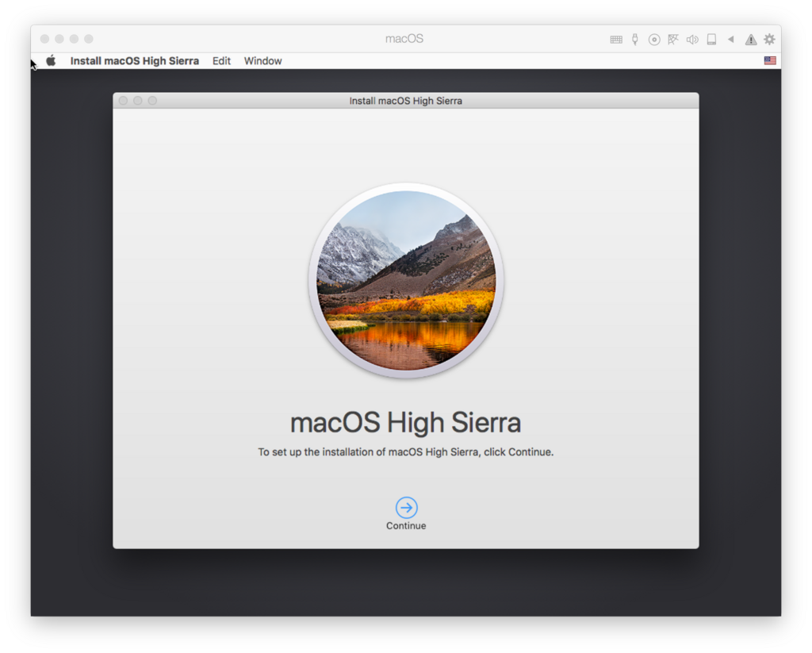The height and width of the screenshot is (653, 812).
Task: Open the keyboard icon in the VM title bar
Action: tap(615, 40)
